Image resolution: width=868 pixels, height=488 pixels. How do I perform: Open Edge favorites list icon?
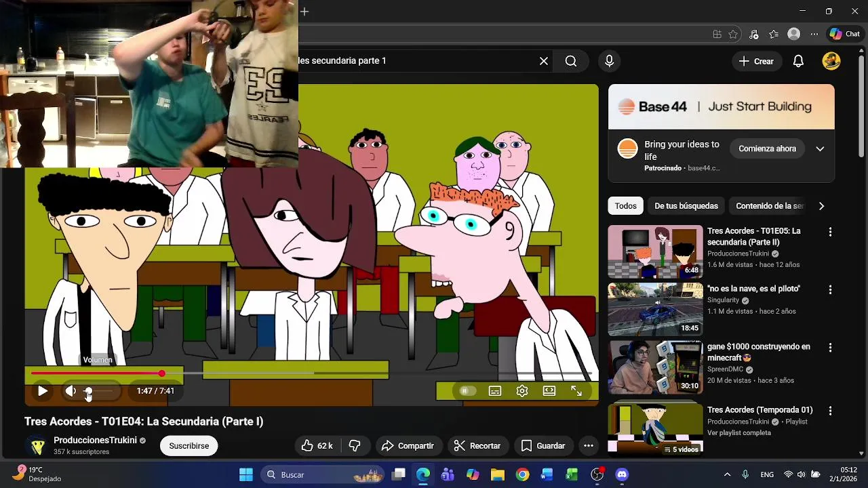(774, 34)
